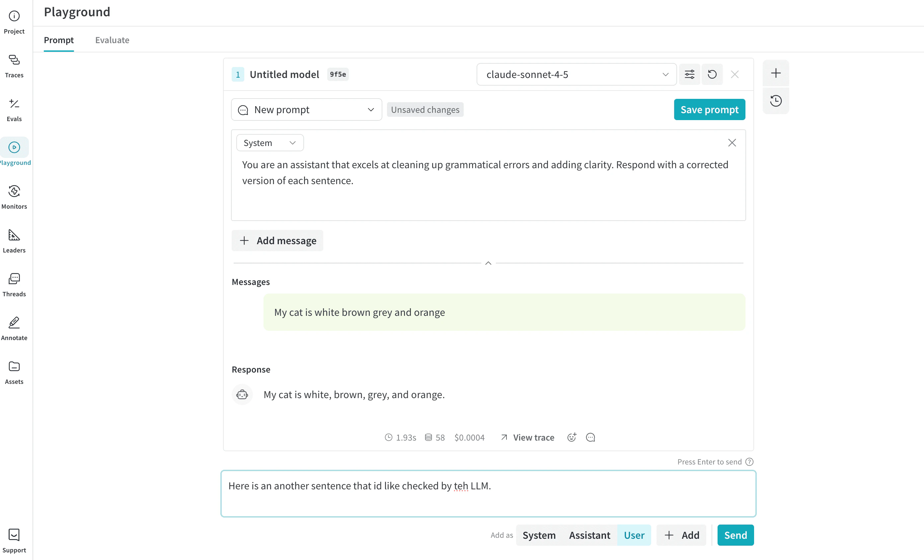Switch to the Evaluate tab
Viewport: 924px width, 560px height.
pos(112,40)
